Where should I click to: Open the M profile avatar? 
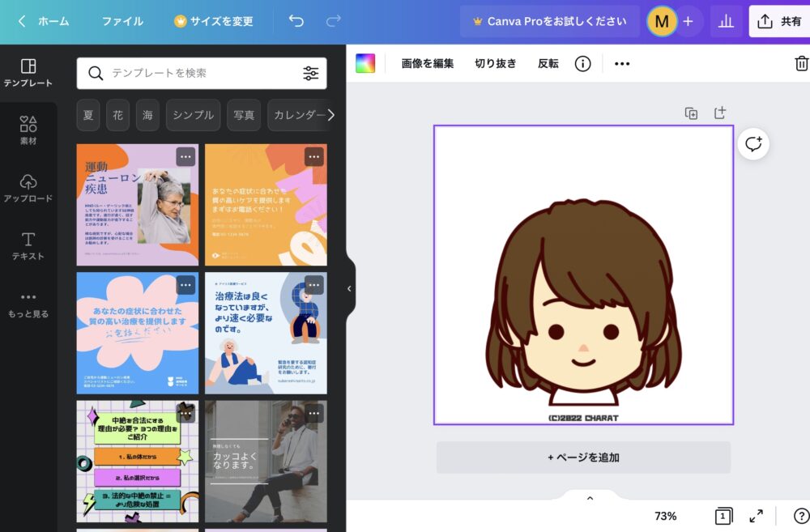click(662, 21)
